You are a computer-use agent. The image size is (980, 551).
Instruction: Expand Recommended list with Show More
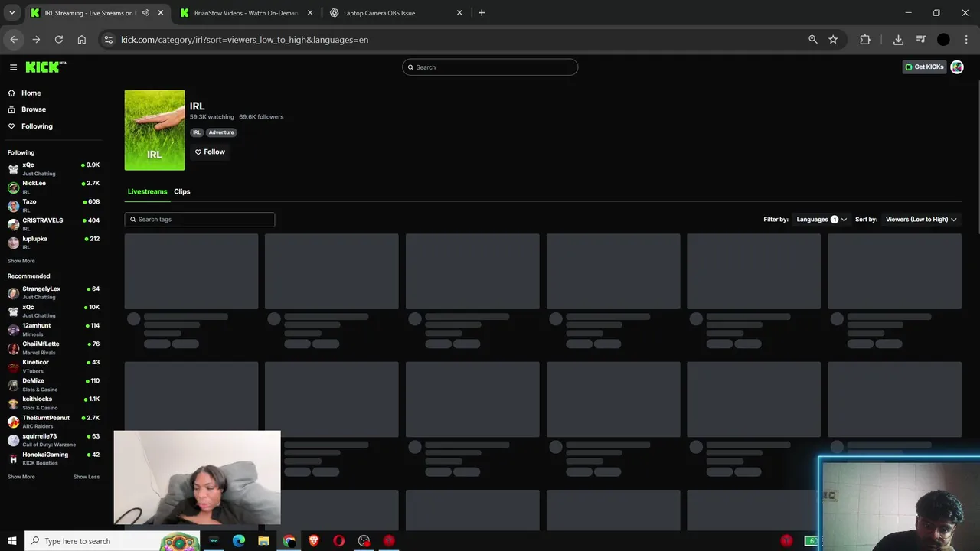pyautogui.click(x=21, y=477)
